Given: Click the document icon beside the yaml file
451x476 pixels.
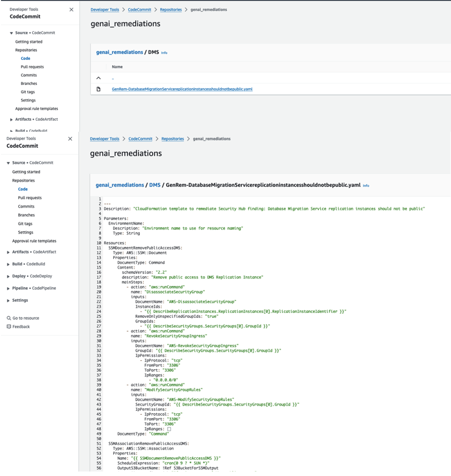Looking at the screenshot, I should pyautogui.click(x=99, y=89).
